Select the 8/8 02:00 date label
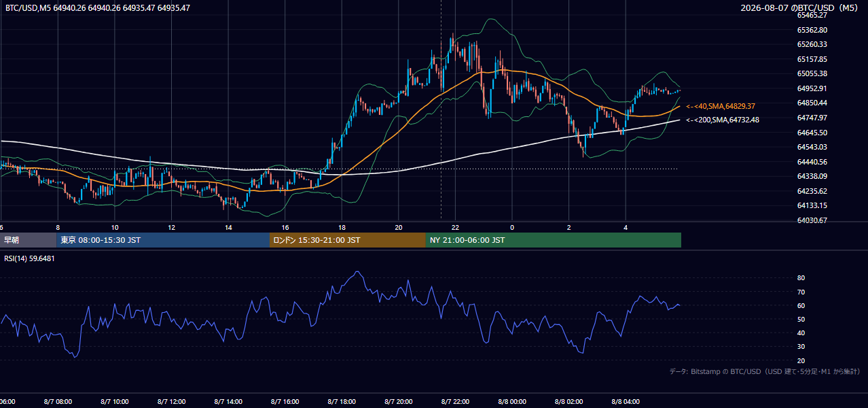868x408 pixels. [569, 402]
